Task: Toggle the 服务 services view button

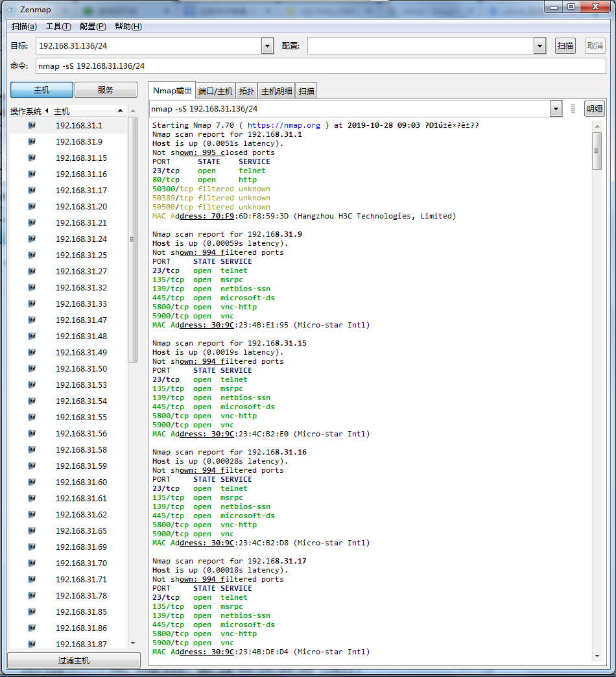Action: [106, 90]
